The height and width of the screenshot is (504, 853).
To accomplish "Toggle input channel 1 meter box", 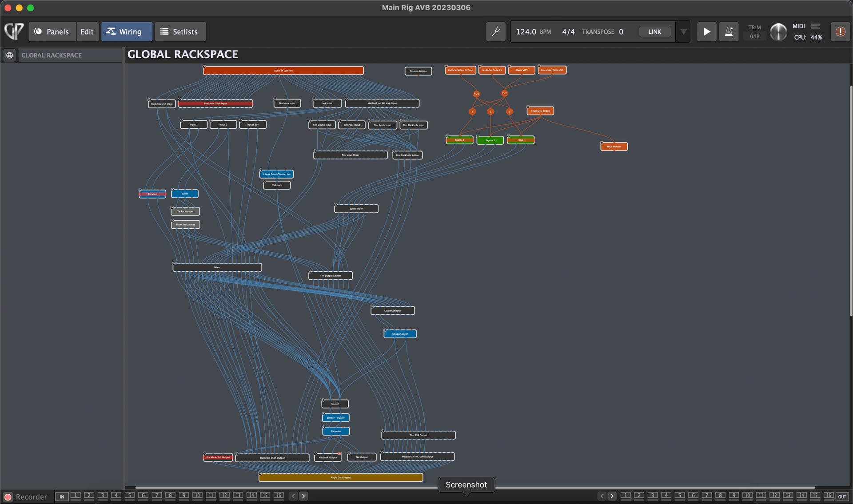I will click(76, 496).
